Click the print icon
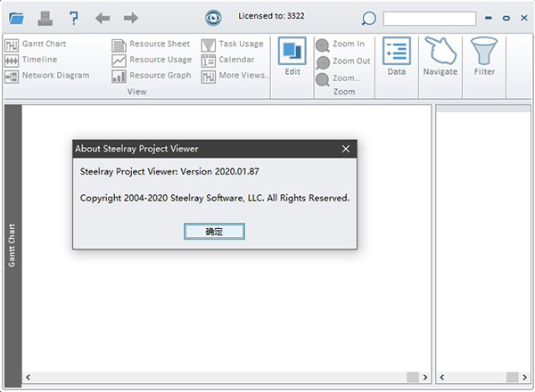Image resolution: width=535 pixels, height=392 pixels. click(x=45, y=18)
